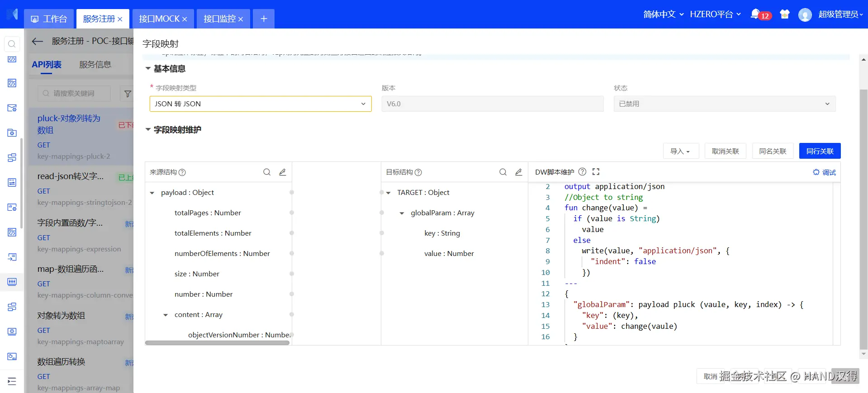Collapse the 基本信息 section
868x393 pixels.
(148, 69)
